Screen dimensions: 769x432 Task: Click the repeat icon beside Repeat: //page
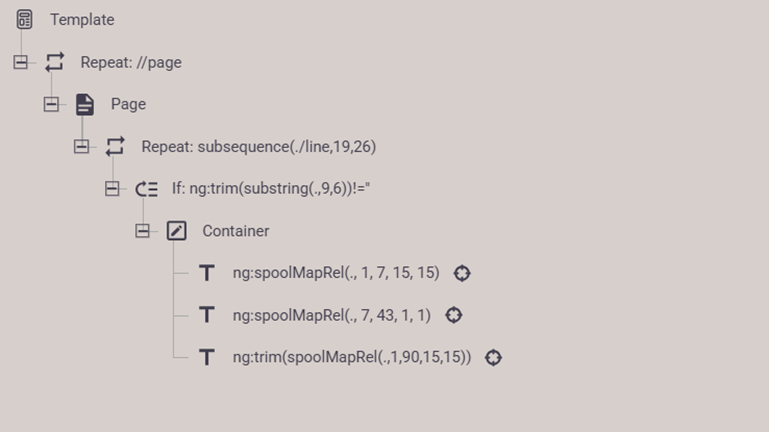click(x=55, y=62)
